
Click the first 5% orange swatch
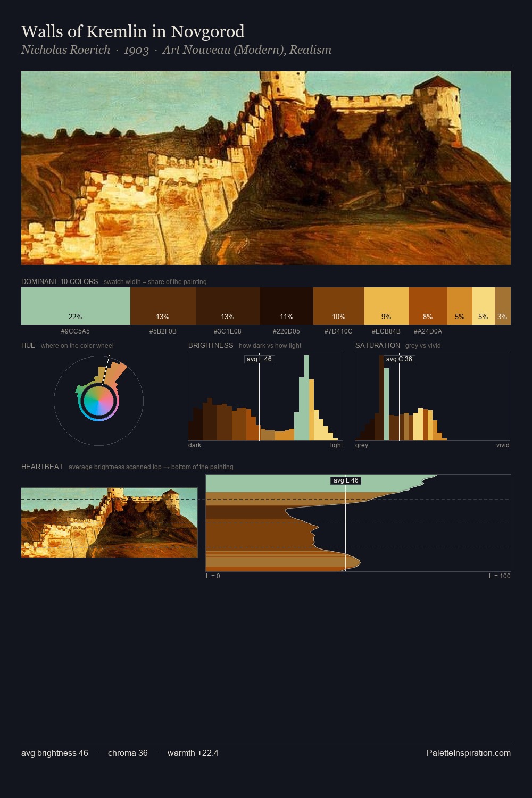point(460,306)
